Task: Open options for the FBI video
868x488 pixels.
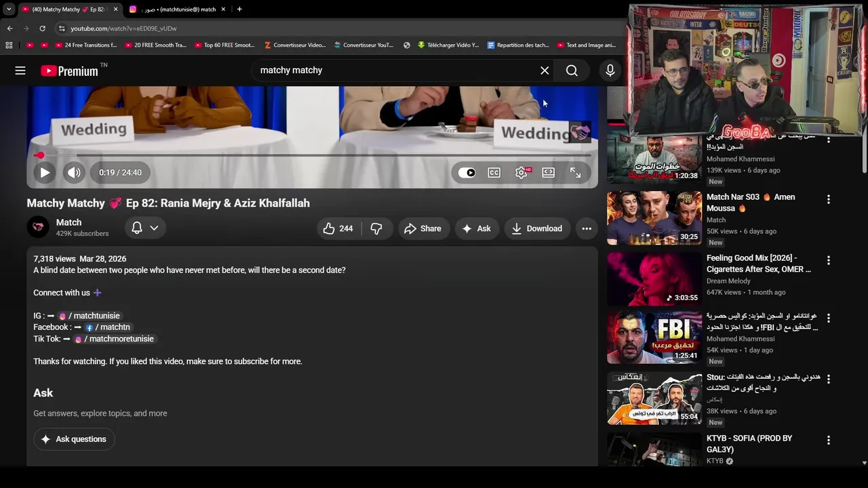Action: [828, 318]
